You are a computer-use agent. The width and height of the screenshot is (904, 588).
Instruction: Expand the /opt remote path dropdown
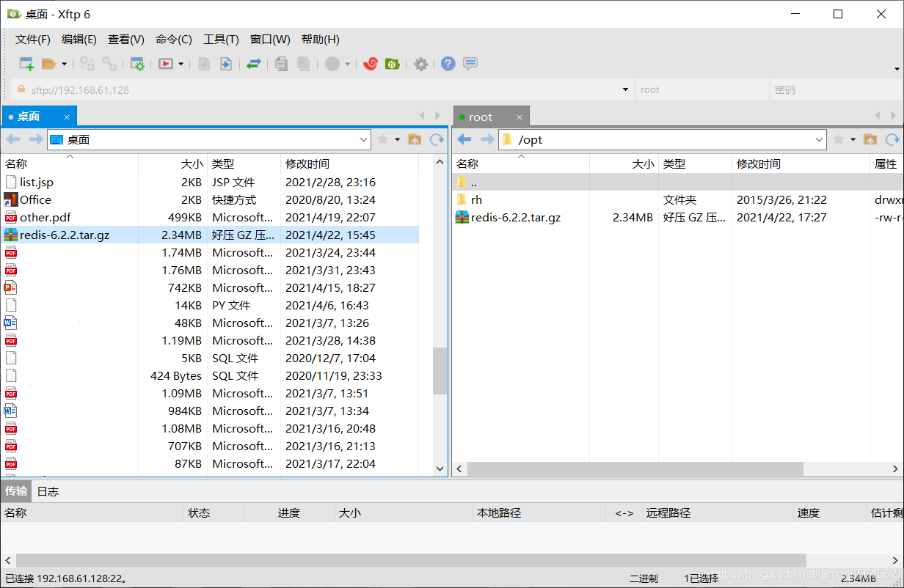820,139
